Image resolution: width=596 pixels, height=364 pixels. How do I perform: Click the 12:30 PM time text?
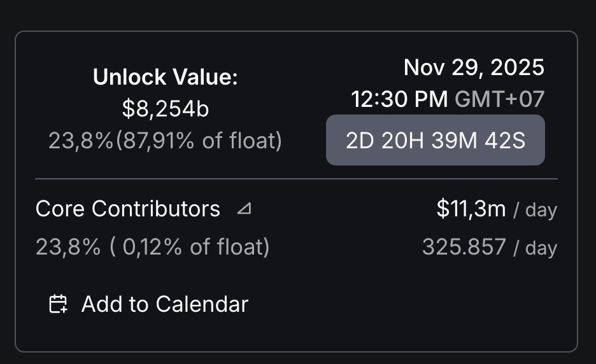(x=399, y=99)
